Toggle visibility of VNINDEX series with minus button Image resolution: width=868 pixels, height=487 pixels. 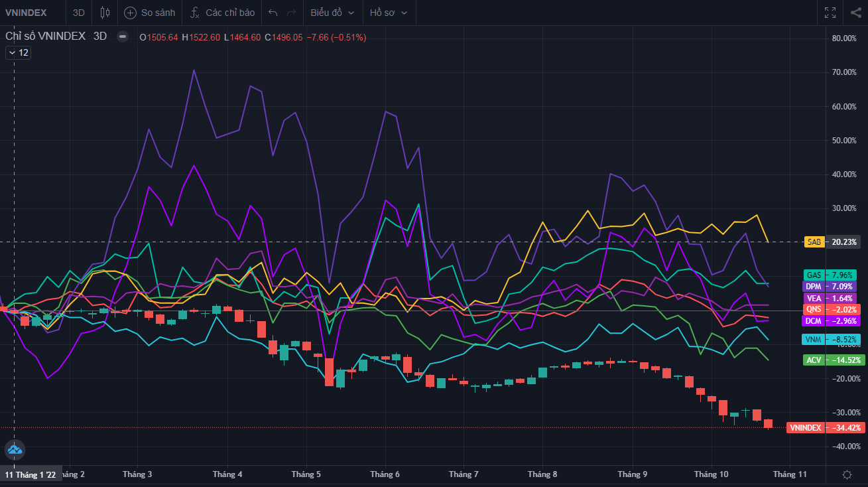coord(123,37)
